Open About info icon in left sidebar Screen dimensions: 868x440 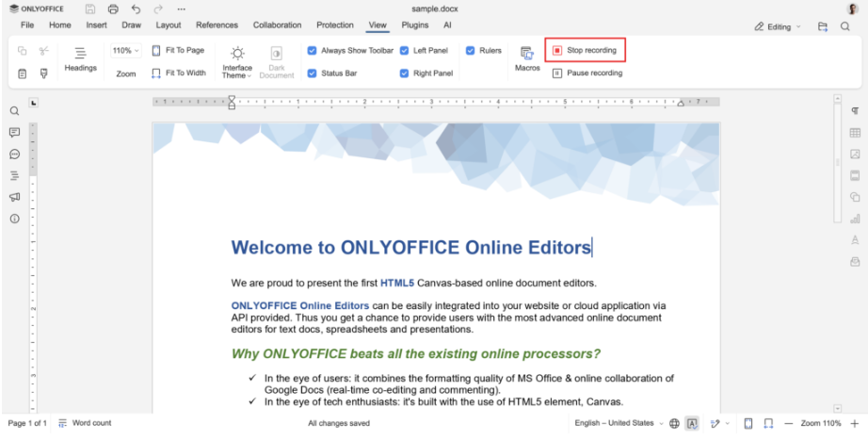[x=14, y=219]
